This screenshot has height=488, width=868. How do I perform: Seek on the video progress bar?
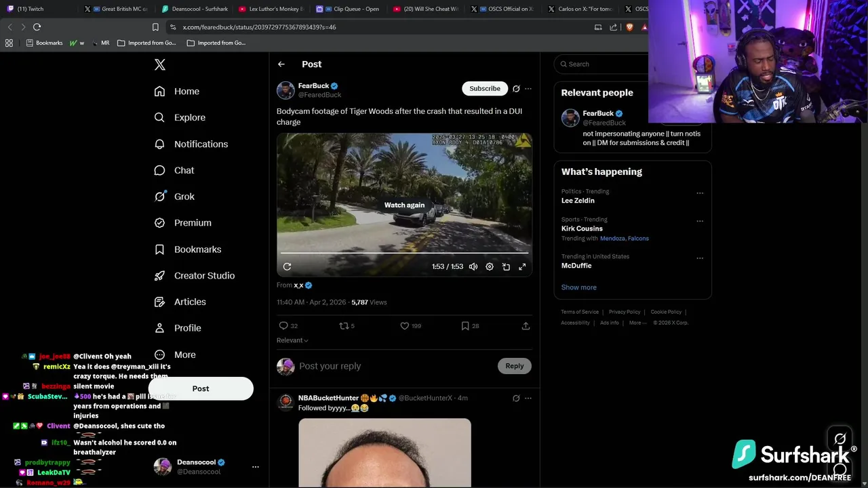click(404, 253)
